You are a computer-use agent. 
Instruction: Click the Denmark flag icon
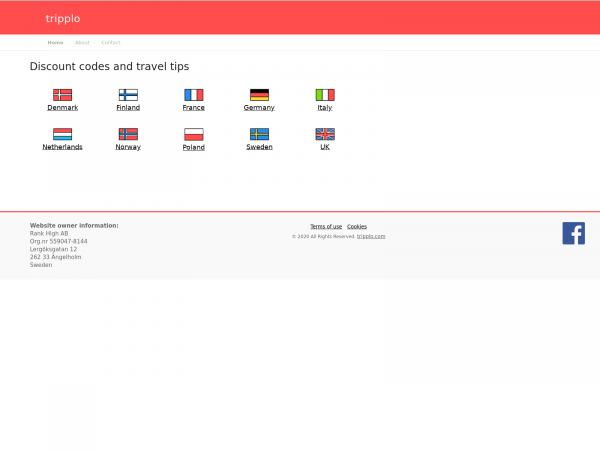pyautogui.click(x=62, y=95)
